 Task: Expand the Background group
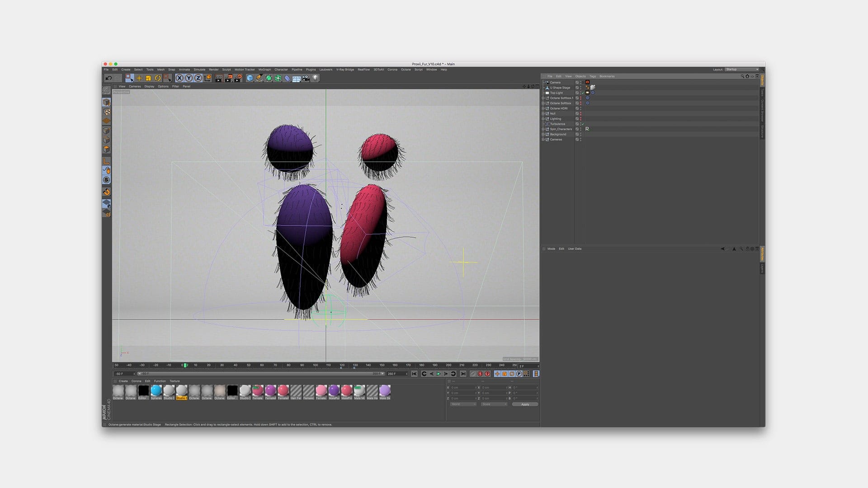[543, 134]
